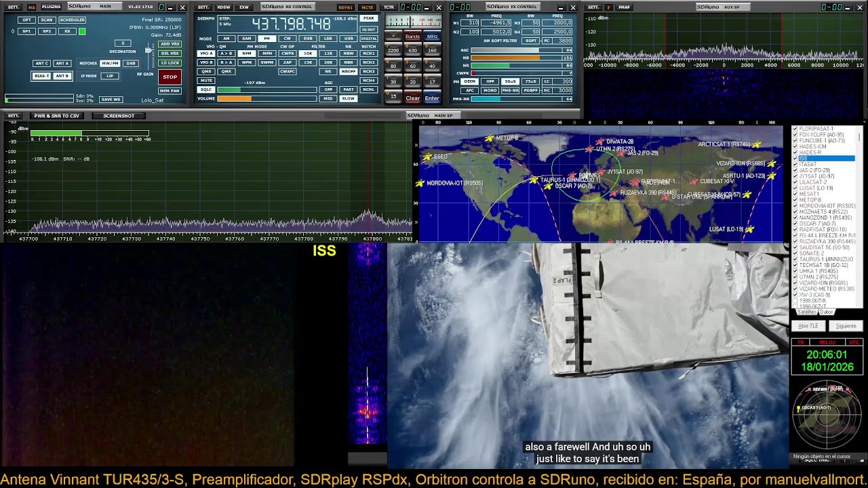Viewport: 868px width, 488px height.
Task: Select the NFM FM mode button
Action: [247, 53]
